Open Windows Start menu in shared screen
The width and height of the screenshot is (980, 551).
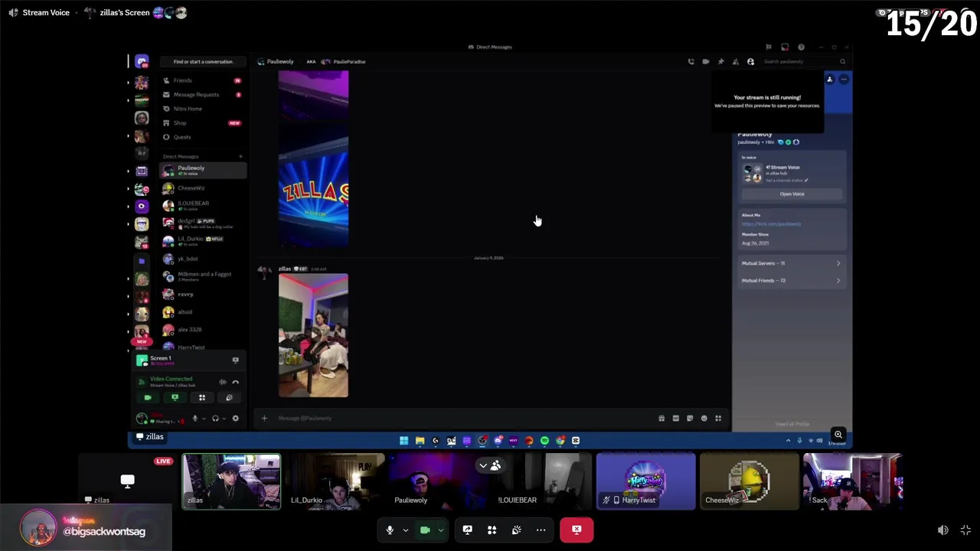point(403,441)
